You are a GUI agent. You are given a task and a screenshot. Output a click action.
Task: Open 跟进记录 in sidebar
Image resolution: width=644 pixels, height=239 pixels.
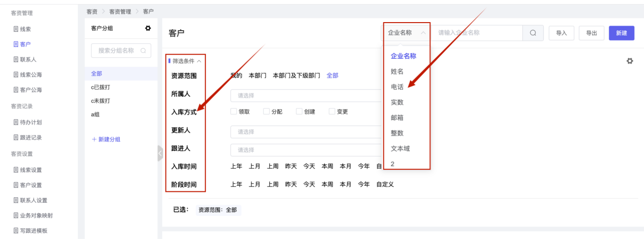pos(31,138)
